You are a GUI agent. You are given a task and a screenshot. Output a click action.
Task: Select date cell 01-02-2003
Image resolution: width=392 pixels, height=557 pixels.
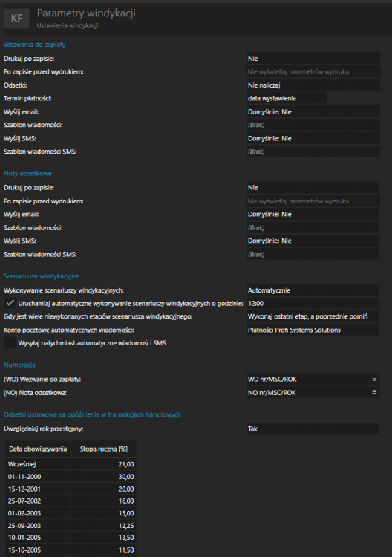coord(38,513)
